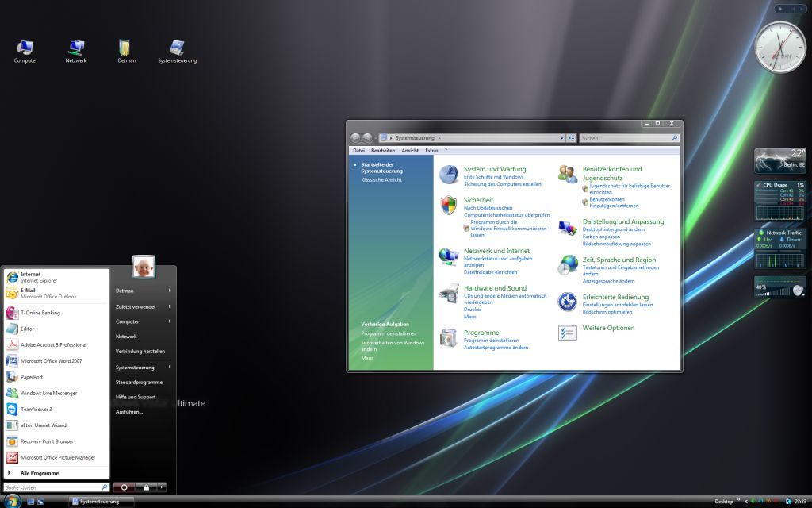
Task: Switch to Klassische Ansicht
Action: [x=381, y=180]
